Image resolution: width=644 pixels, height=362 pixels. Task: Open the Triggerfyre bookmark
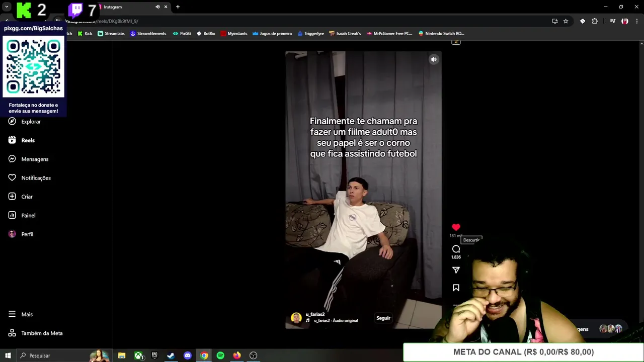coord(310,34)
